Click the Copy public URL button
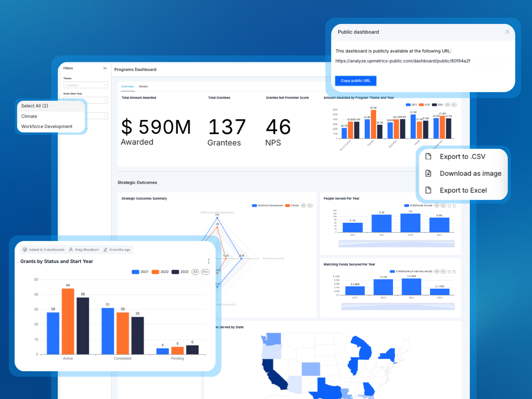Image resolution: width=532 pixels, height=399 pixels. point(355,80)
